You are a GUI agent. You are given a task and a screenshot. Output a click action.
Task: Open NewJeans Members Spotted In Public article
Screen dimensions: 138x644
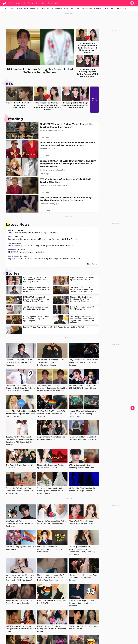tap(19, 602)
